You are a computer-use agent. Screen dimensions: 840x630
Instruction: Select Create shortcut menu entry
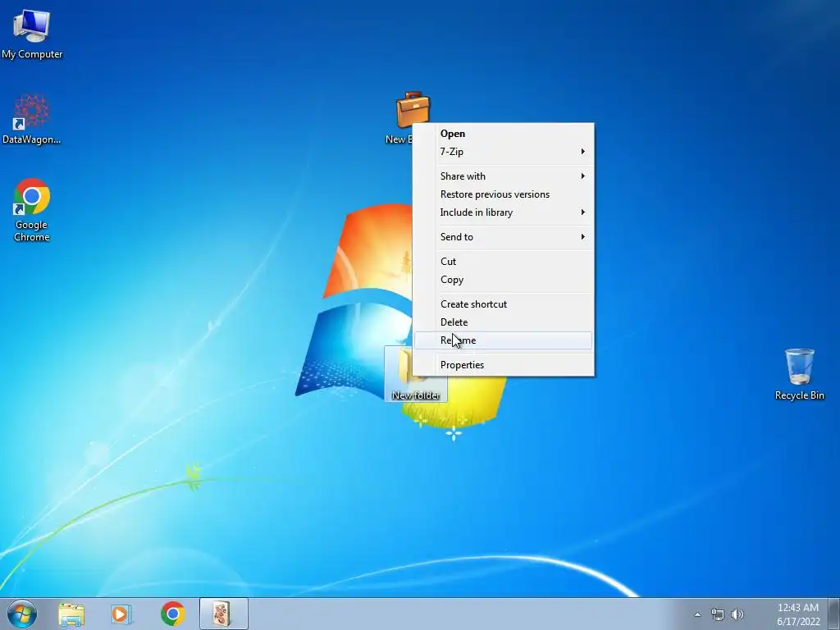(x=503, y=304)
